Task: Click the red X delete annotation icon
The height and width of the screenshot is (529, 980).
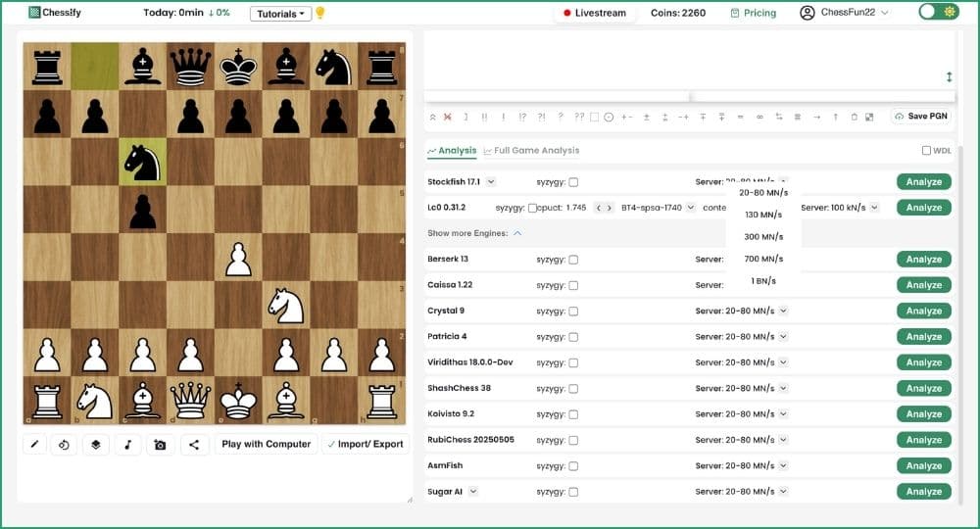Action: pos(448,117)
